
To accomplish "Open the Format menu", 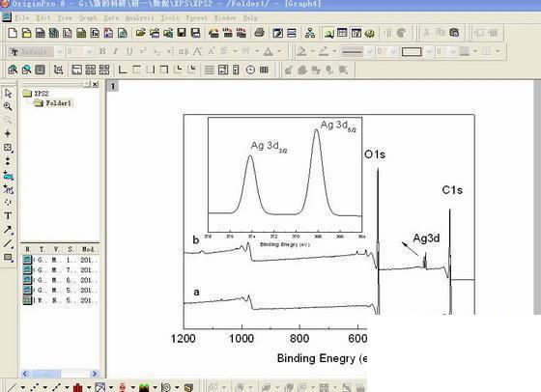I will 196,17.
